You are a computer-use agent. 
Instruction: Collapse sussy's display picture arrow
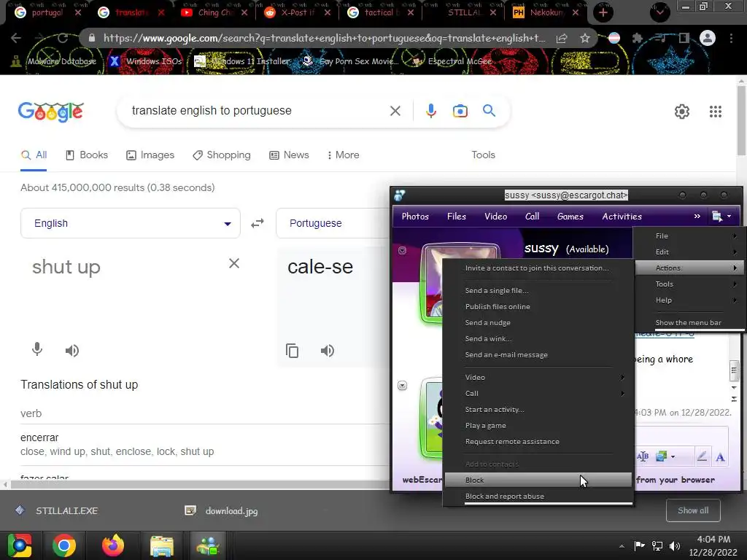[402, 251]
